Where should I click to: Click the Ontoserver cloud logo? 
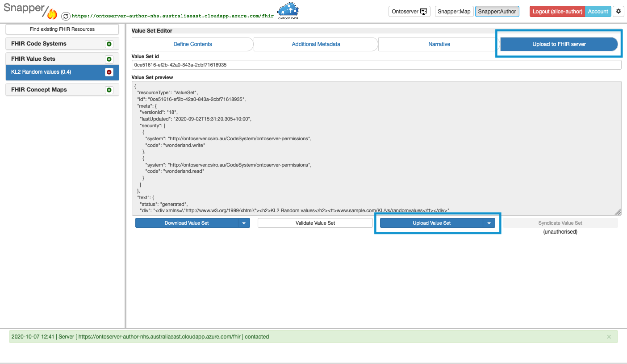pyautogui.click(x=288, y=11)
